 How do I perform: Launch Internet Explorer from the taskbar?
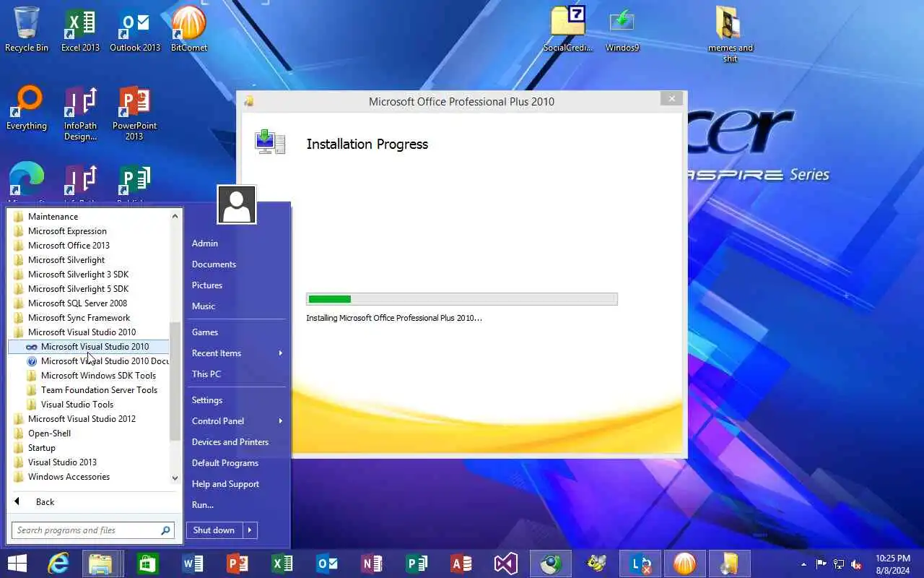click(x=58, y=564)
